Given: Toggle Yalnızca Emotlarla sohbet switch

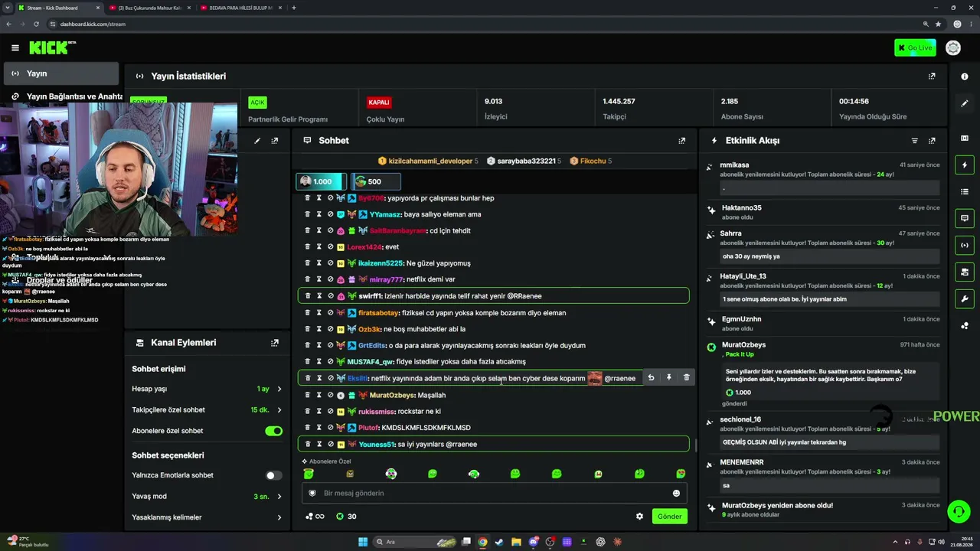Looking at the screenshot, I should (273, 475).
